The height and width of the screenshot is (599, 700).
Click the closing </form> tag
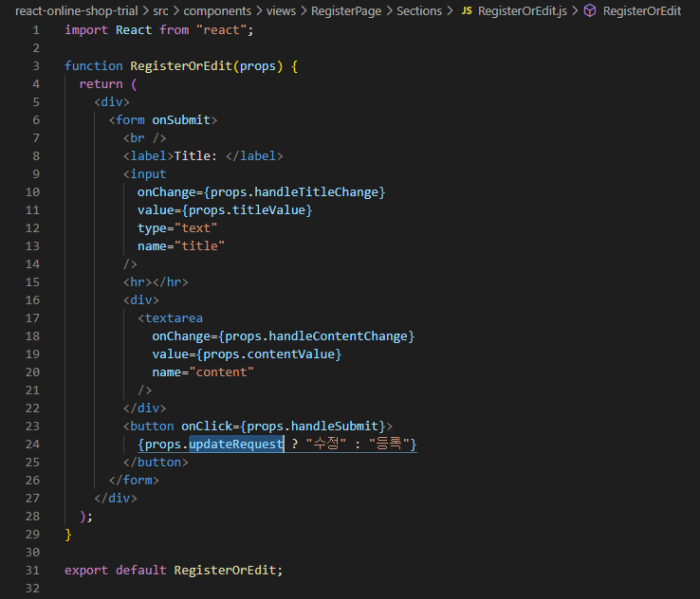tap(134, 481)
